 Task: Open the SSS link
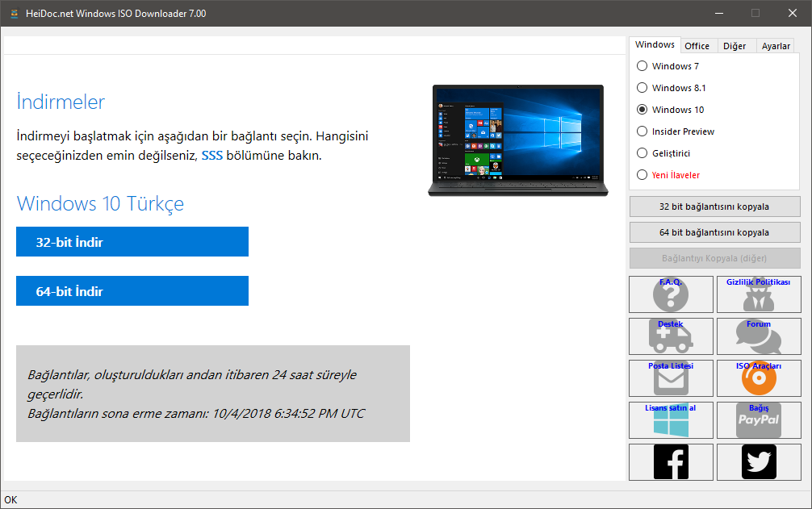pyautogui.click(x=211, y=155)
